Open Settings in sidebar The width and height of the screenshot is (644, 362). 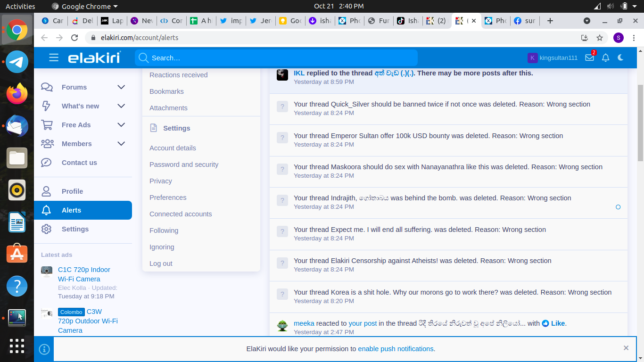(x=75, y=229)
